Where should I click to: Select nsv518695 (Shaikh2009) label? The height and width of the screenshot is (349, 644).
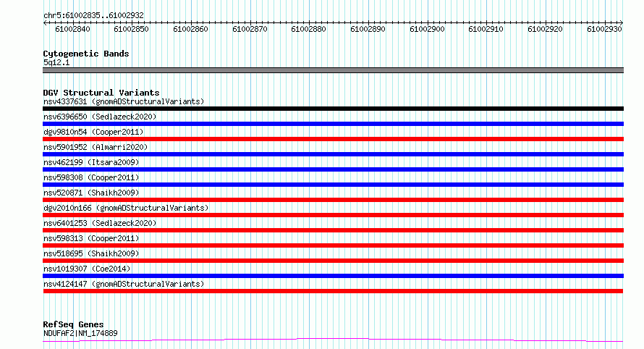[x=91, y=253]
